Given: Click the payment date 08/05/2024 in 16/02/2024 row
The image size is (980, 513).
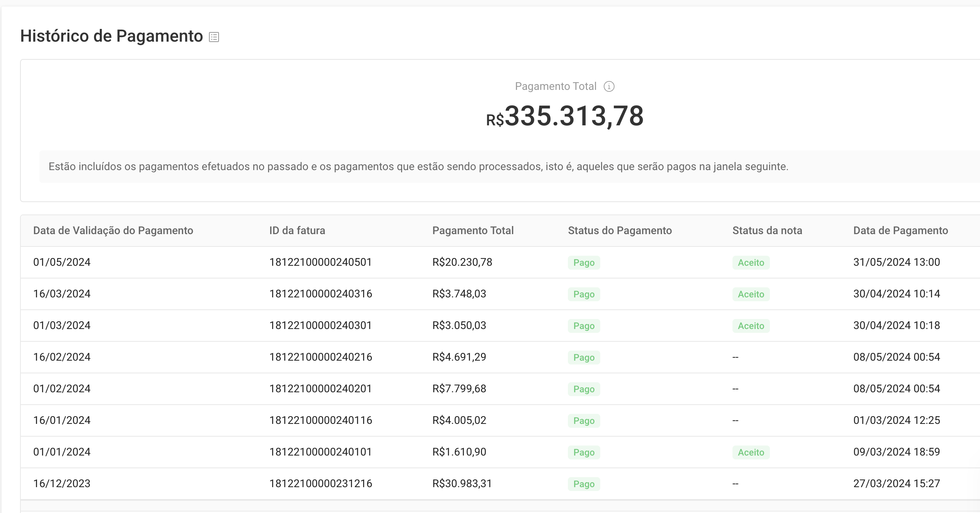Looking at the screenshot, I should [896, 357].
